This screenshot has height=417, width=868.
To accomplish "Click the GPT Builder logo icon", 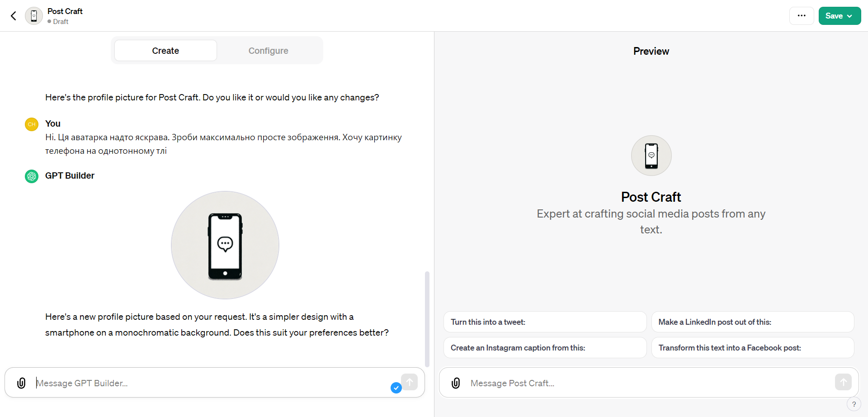I will coord(32,176).
